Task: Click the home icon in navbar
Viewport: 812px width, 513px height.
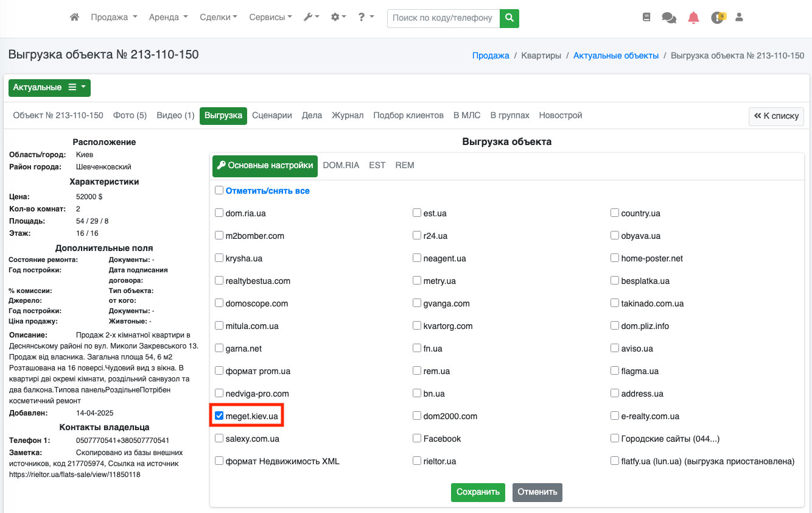Action: [75, 18]
